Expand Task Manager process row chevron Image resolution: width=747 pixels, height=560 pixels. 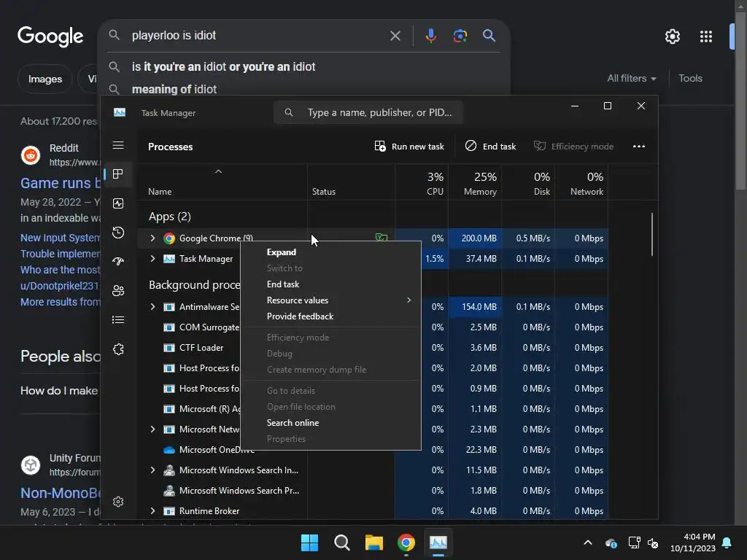(153, 259)
